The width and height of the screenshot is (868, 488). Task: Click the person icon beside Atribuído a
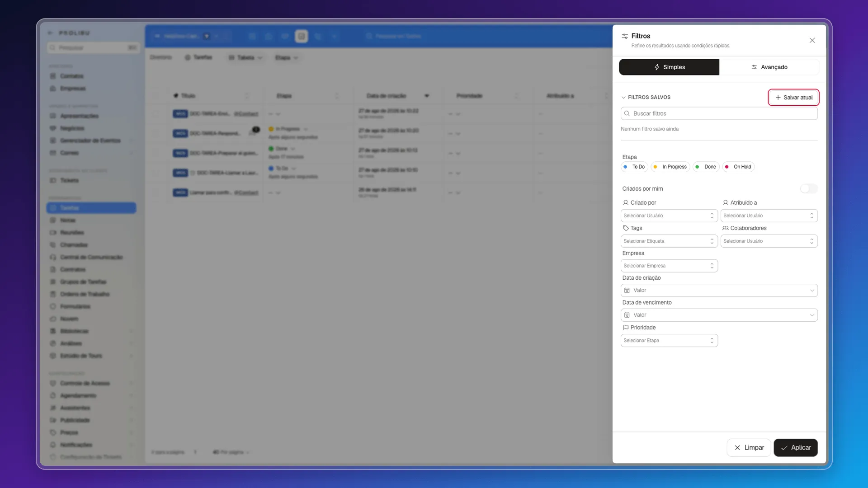tap(726, 202)
